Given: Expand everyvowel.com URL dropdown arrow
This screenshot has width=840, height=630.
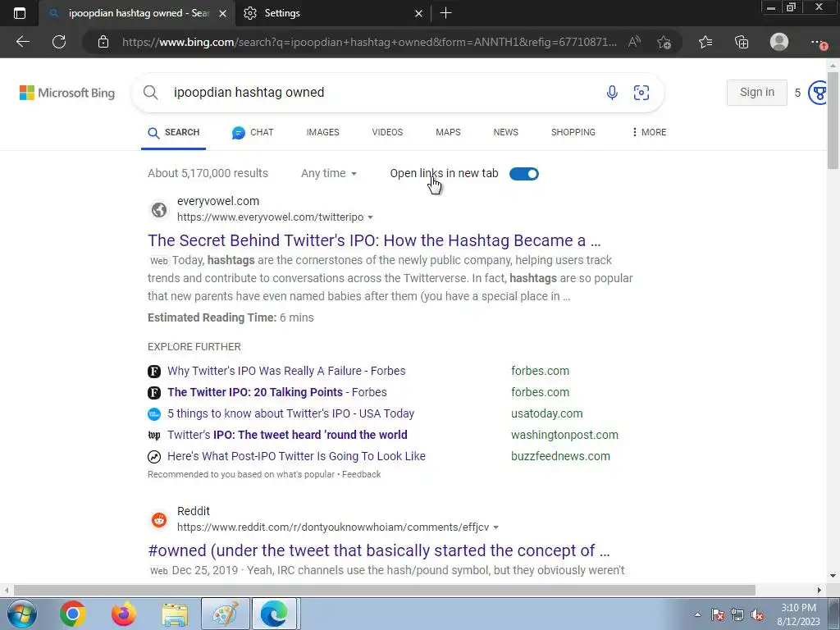Looking at the screenshot, I should 370,217.
